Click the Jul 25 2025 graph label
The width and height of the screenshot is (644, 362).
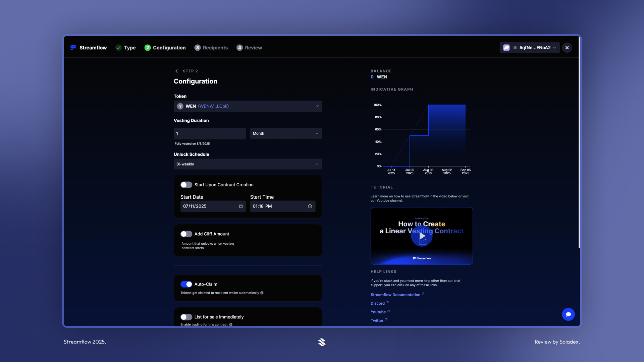click(x=410, y=172)
